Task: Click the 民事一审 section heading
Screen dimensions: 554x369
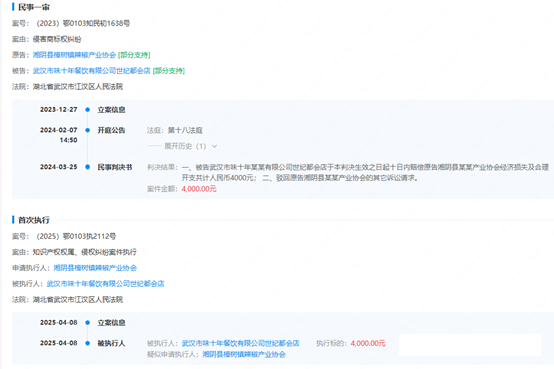Action: (x=34, y=7)
